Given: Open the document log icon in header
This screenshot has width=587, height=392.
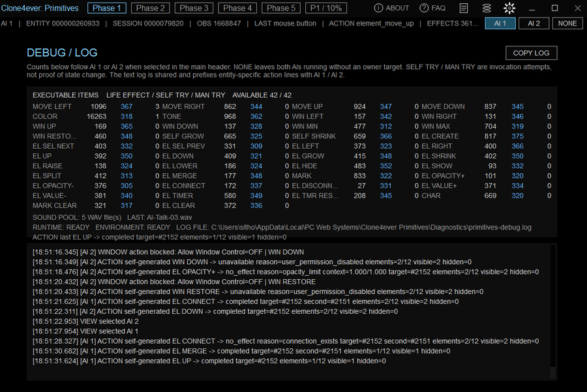Looking at the screenshot, I should 464,8.
